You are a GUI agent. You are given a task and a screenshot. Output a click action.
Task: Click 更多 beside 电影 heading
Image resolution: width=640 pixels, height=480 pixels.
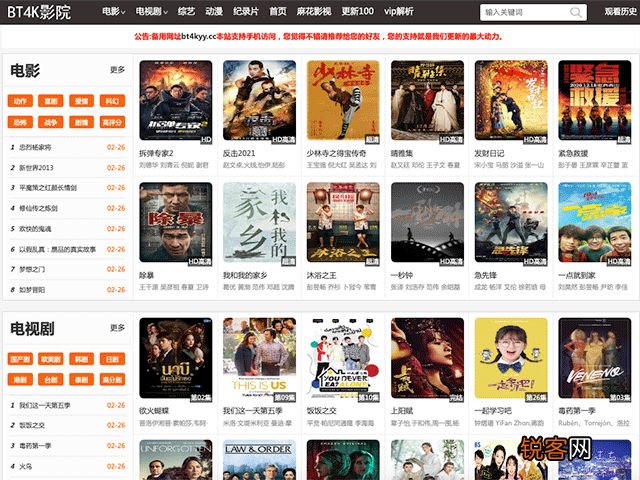pyautogui.click(x=118, y=70)
